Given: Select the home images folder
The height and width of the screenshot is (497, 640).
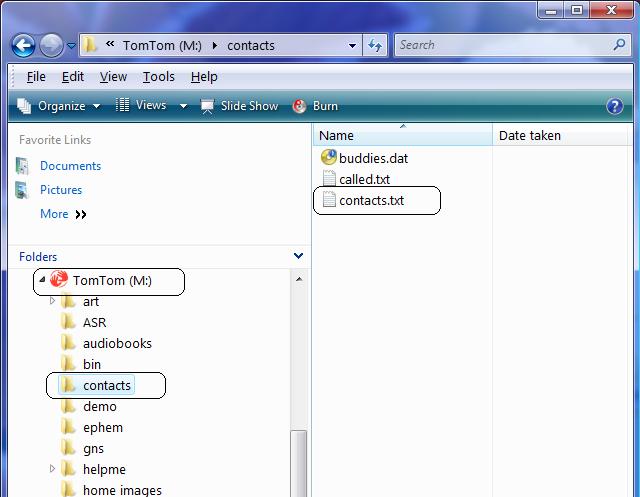Looking at the screenshot, I should point(122,490).
